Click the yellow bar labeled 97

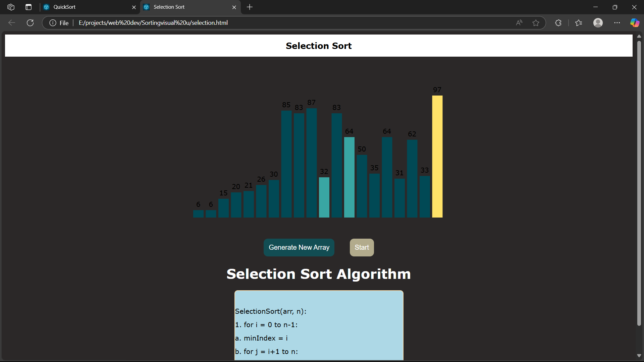tap(437, 157)
